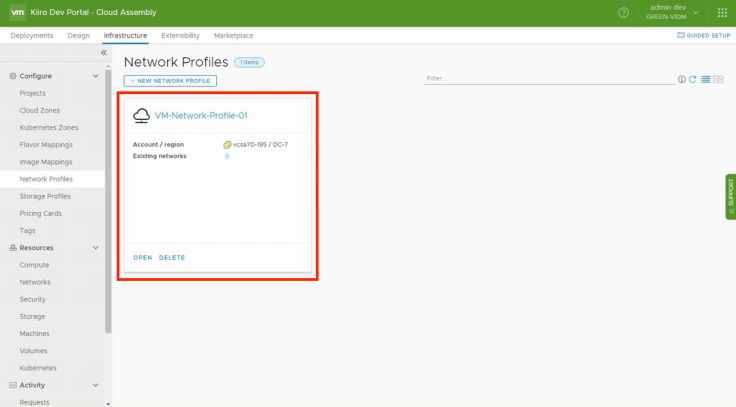The height and width of the screenshot is (407, 736).
Task: Open the apps grid switcher icon
Action: (722, 13)
